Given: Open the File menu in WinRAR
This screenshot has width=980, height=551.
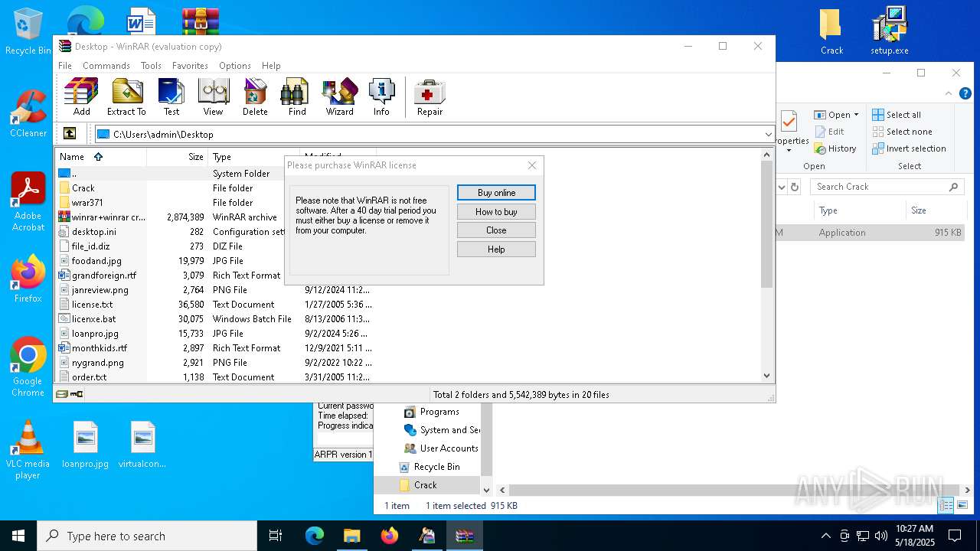Looking at the screenshot, I should pos(65,66).
